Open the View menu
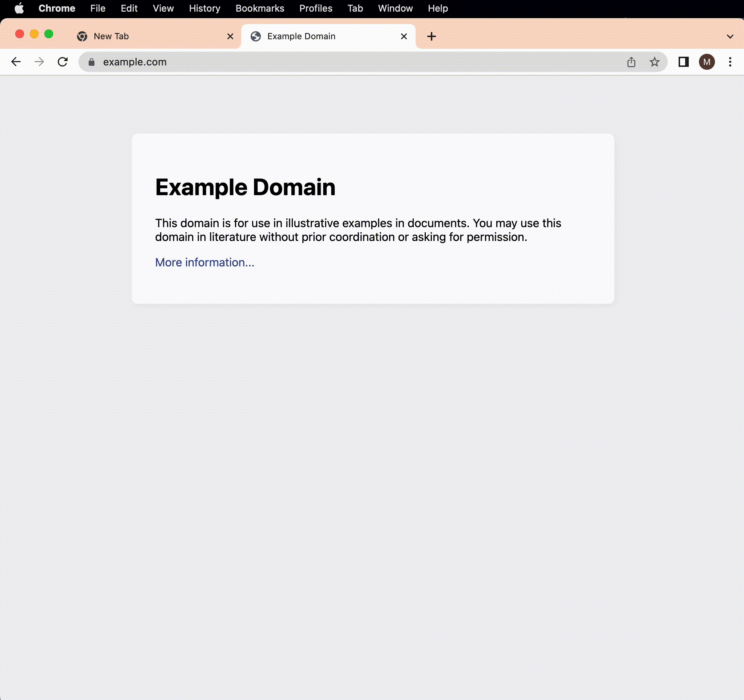This screenshot has width=744, height=700. pos(163,8)
